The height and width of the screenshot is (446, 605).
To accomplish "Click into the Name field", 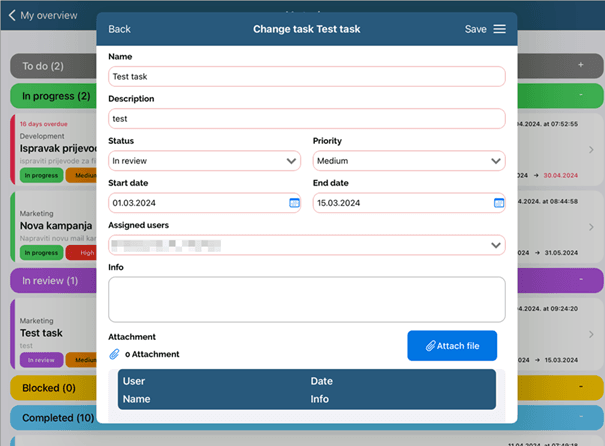I will click(306, 76).
